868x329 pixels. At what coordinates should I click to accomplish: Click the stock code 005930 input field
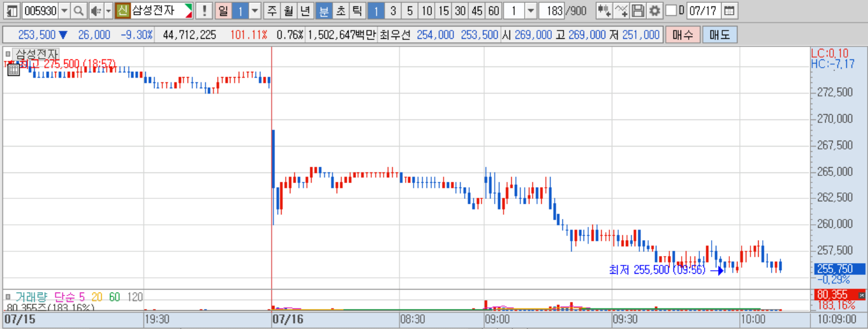click(x=41, y=11)
